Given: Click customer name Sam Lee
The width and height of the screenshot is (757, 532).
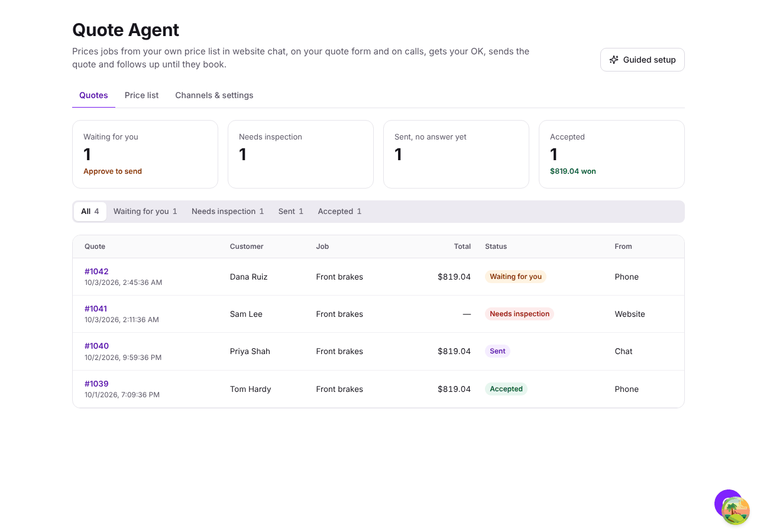Looking at the screenshot, I should (x=246, y=314).
